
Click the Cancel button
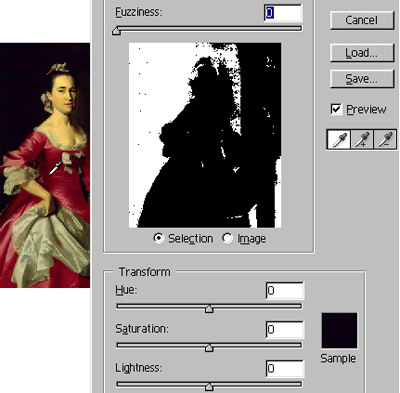pyautogui.click(x=362, y=20)
